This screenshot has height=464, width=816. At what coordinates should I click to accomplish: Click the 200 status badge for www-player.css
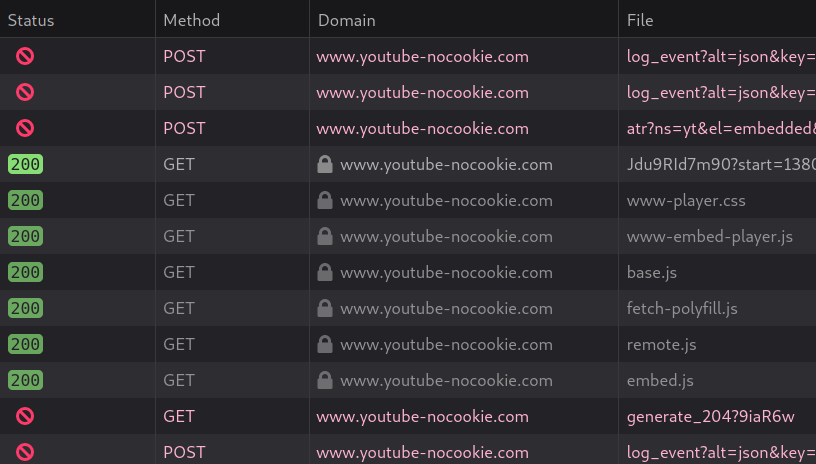[x=26, y=200]
